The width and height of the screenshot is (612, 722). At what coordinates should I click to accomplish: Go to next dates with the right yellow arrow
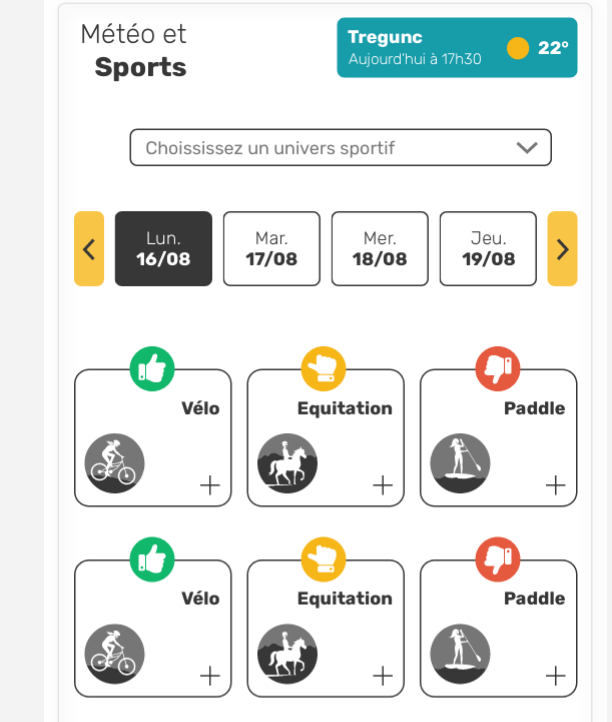tap(562, 249)
